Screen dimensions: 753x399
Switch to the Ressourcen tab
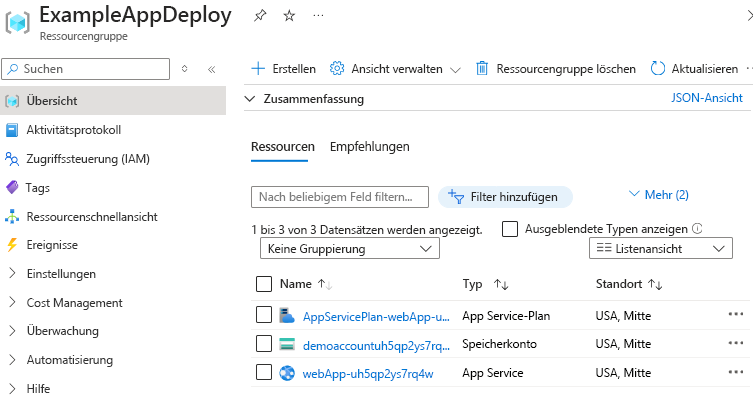[283, 146]
